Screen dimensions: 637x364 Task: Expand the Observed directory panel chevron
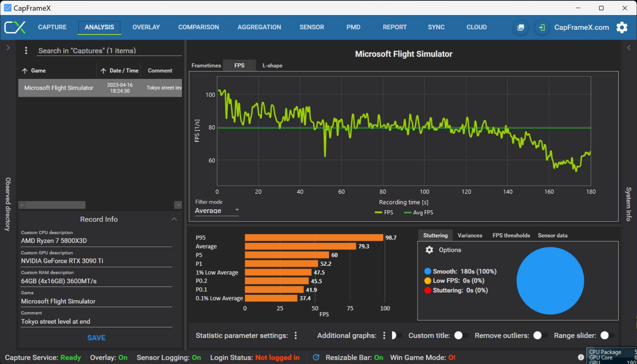pos(8,48)
